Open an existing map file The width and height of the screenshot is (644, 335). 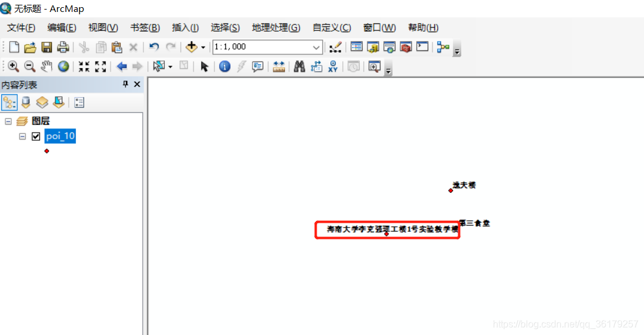tap(30, 47)
